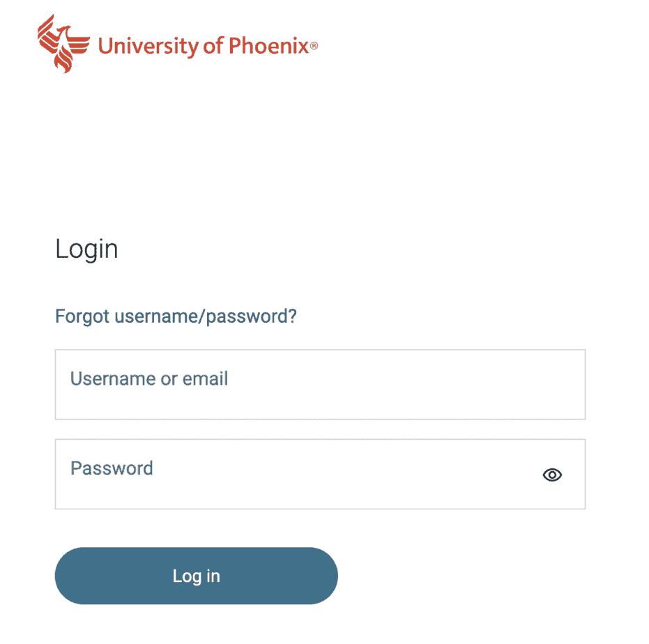The image size is (649, 644).
Task: Select the University of Phoenix wordmark
Action: [x=208, y=46]
